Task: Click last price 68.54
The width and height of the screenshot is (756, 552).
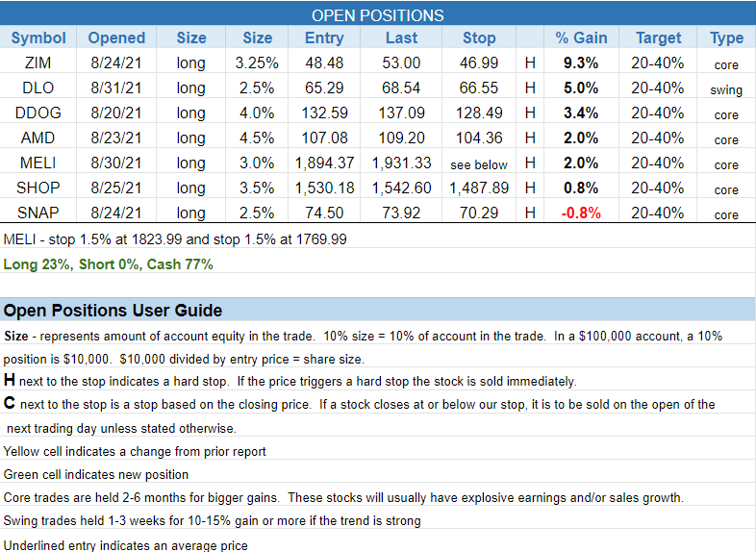Action: 401,88
